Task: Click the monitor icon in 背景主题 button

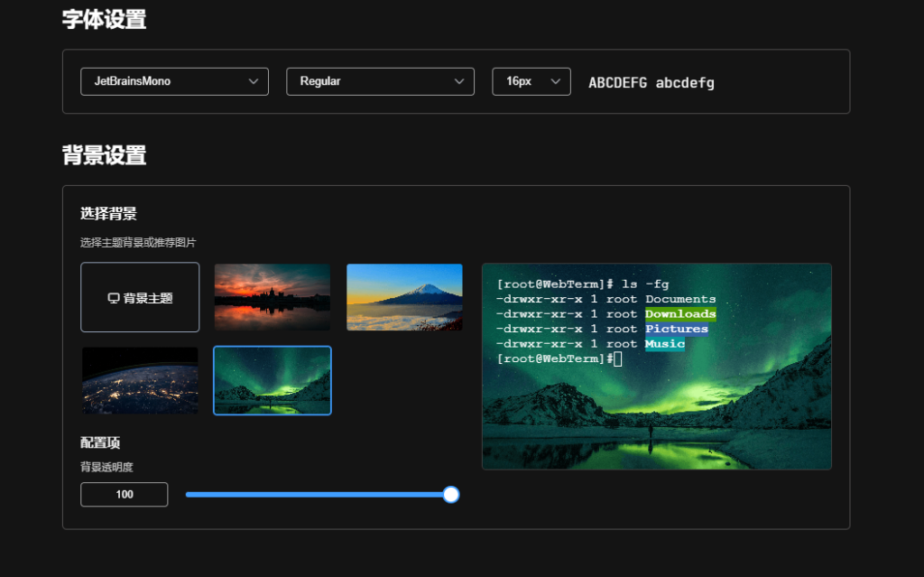Action: (114, 298)
